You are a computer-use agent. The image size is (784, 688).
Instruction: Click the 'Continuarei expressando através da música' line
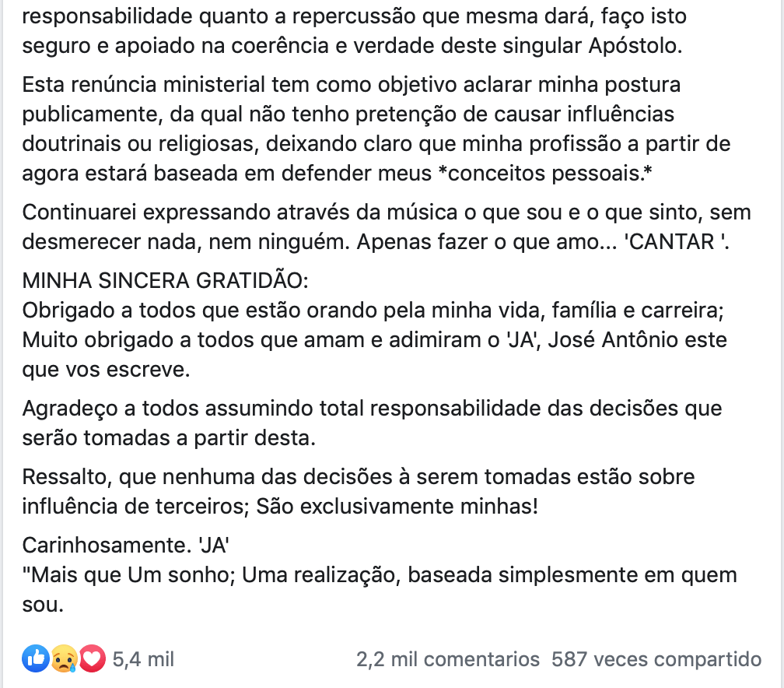coord(240,212)
